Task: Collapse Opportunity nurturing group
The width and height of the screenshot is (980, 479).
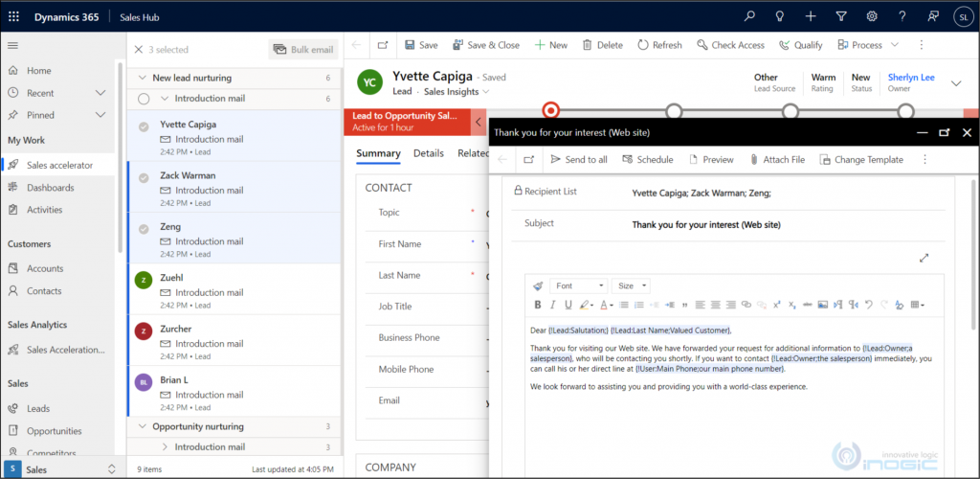Action: click(x=142, y=426)
